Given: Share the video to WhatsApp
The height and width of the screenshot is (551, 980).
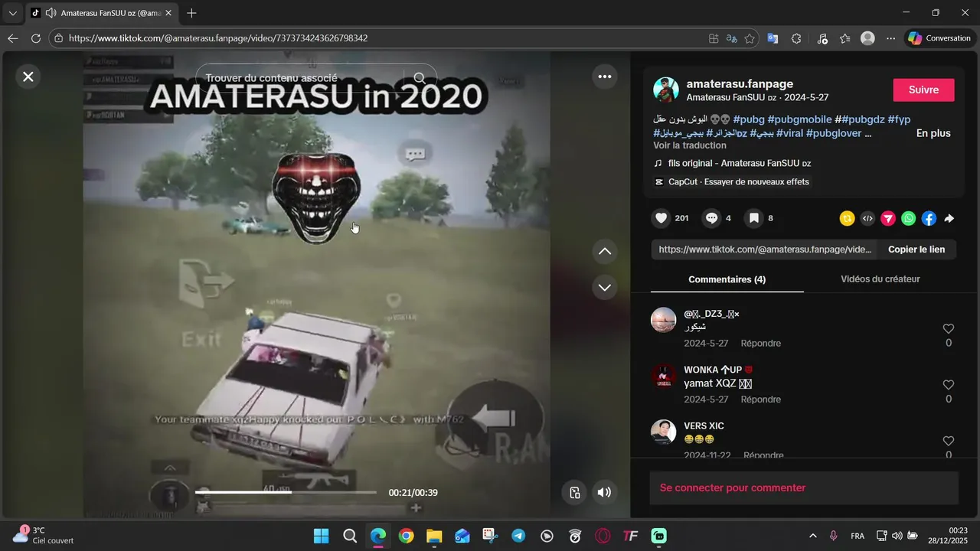Looking at the screenshot, I should click(908, 219).
